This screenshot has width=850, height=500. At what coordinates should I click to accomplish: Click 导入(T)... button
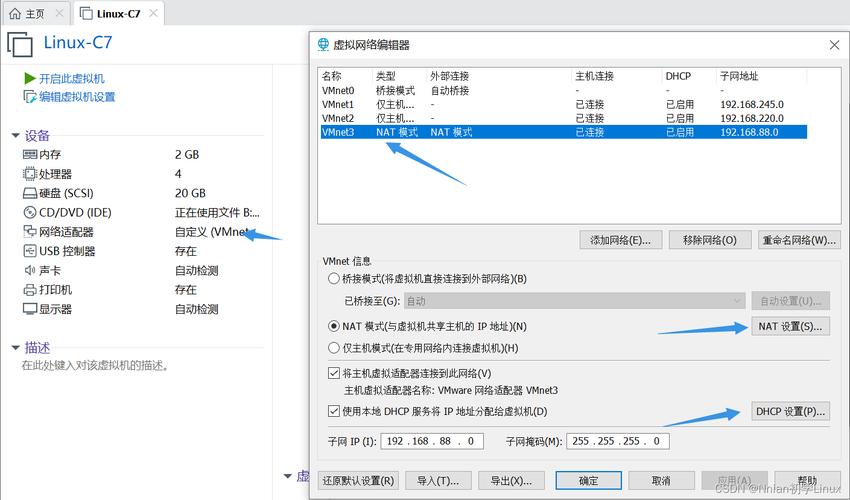(x=438, y=480)
